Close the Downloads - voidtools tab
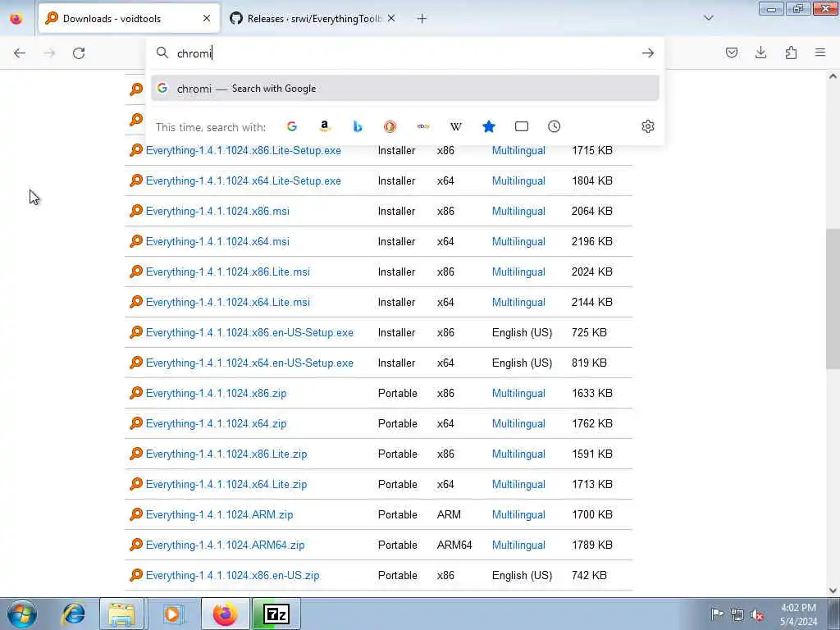 [207, 18]
